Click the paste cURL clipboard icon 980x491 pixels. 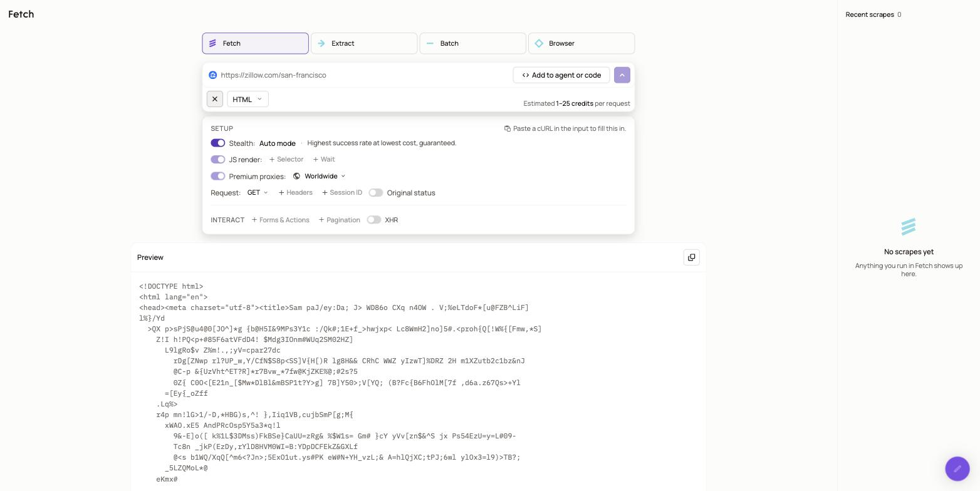point(508,128)
